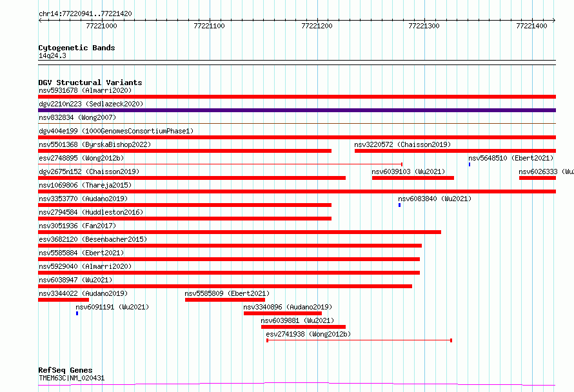Viewport: 574px width, 392px height.
Task: Click the nsv6026333 variant label
Action: [546, 171]
